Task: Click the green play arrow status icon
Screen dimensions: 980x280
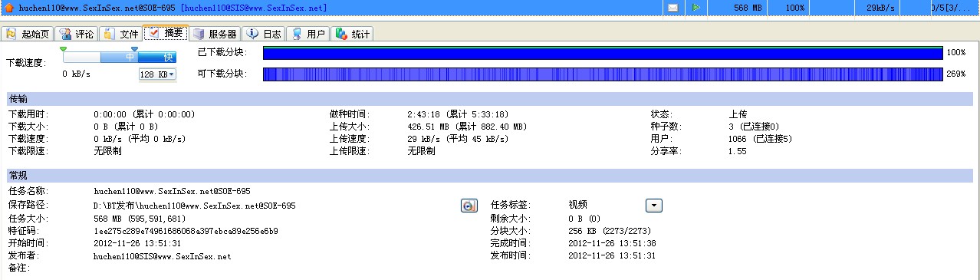Action: tap(696, 7)
